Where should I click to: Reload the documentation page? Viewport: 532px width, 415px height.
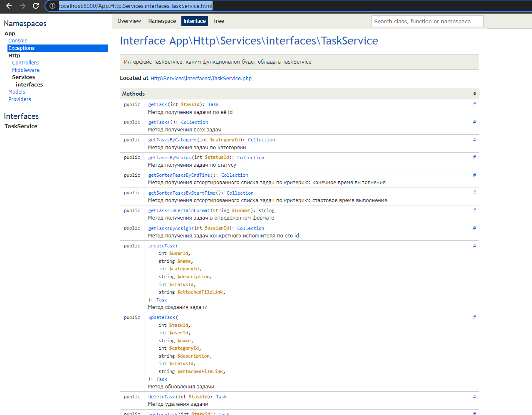click(35, 6)
